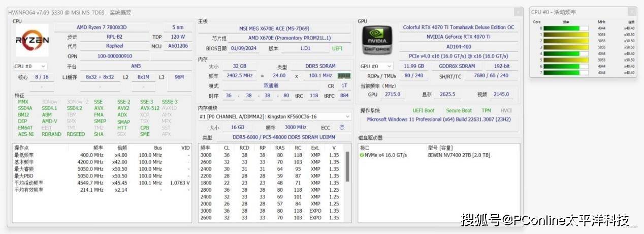Image resolution: width=644 pixels, height=234 pixels.
Task: Click the MSI MEG X670E ACE motherboard field
Action: [x=274, y=28]
